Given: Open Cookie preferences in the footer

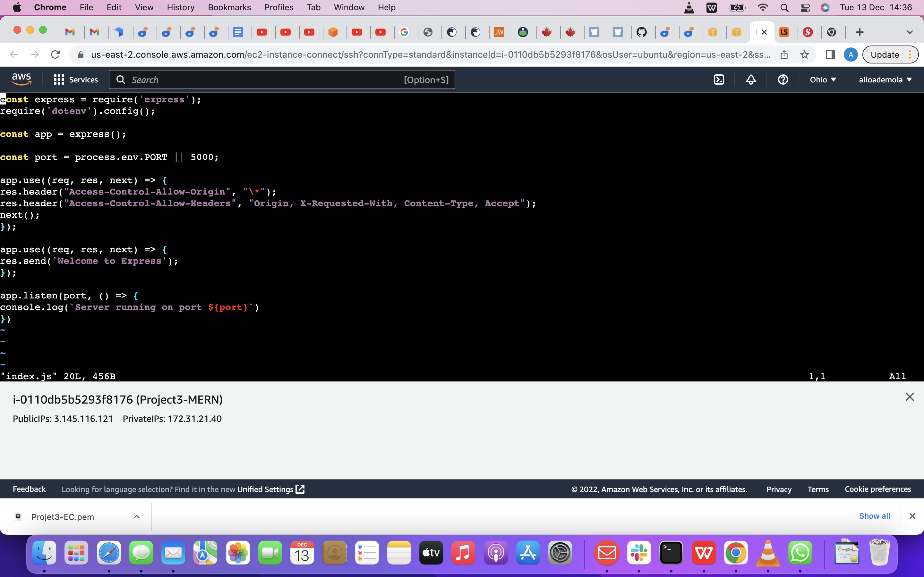Looking at the screenshot, I should tap(878, 489).
